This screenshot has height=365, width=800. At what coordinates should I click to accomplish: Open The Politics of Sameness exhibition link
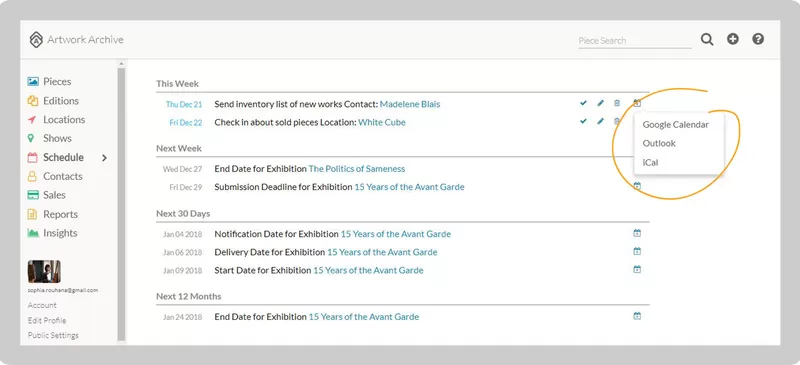click(x=357, y=169)
